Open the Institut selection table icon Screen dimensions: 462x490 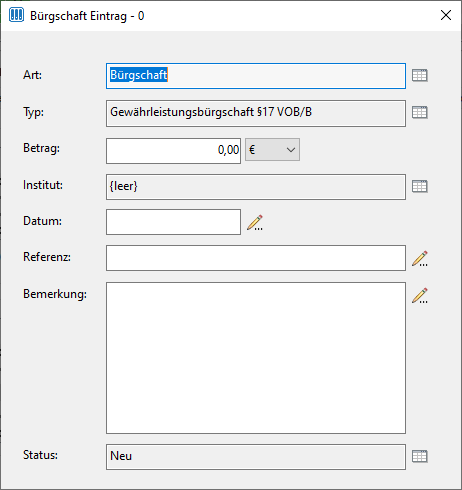coord(419,186)
